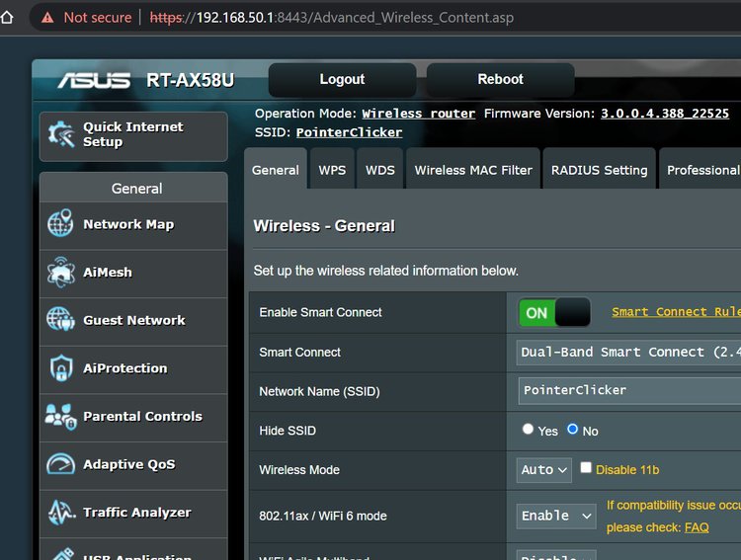Open the Wireless Mode Auto dropdown
This screenshot has height=560, width=741.
(x=543, y=470)
